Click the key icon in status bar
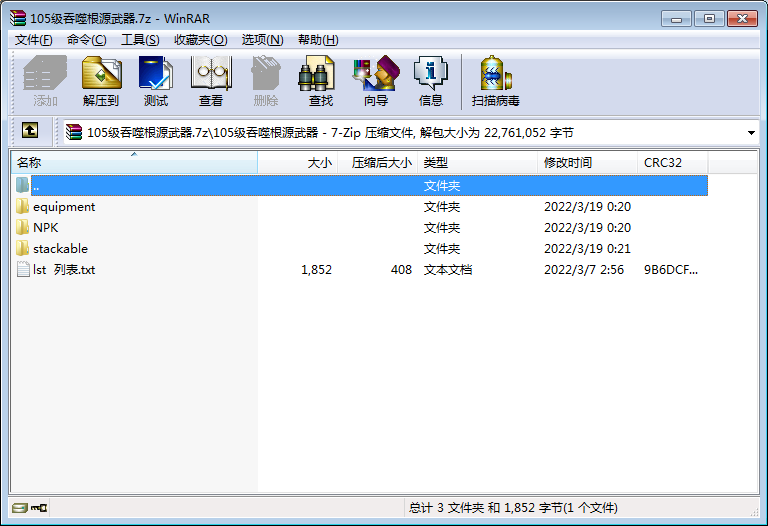The height and width of the screenshot is (526, 768). click(x=39, y=508)
